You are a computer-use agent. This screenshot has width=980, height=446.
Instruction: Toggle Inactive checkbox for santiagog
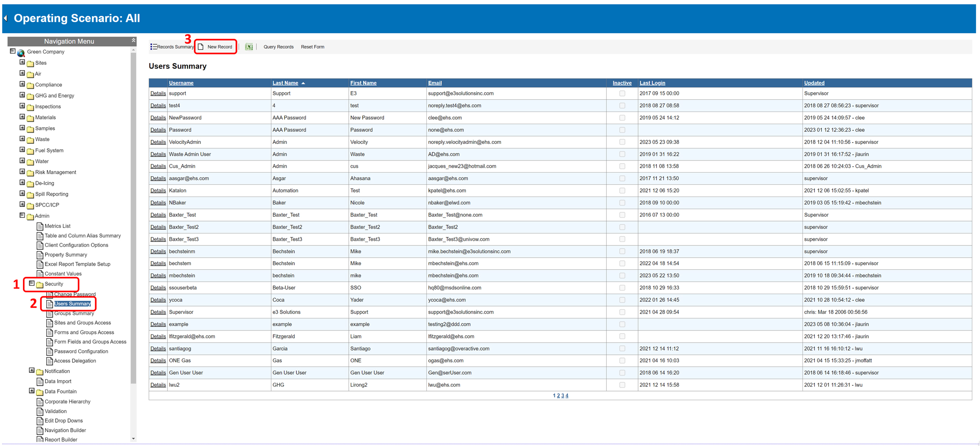[x=622, y=348]
